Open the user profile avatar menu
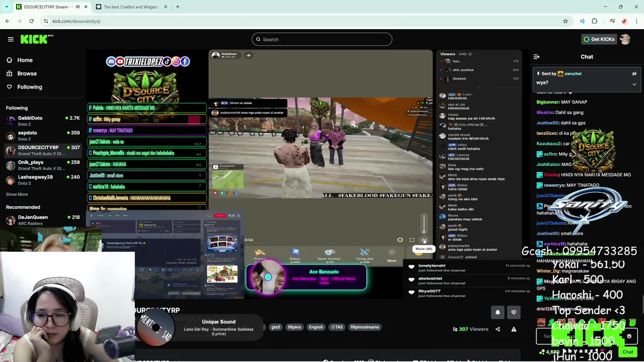The height and width of the screenshot is (362, 644). pyautogui.click(x=625, y=39)
